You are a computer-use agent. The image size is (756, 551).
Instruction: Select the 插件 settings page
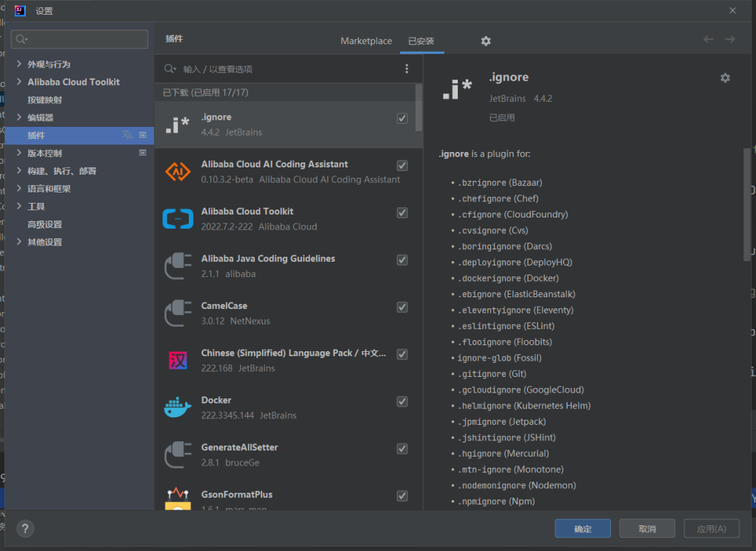tap(79, 135)
